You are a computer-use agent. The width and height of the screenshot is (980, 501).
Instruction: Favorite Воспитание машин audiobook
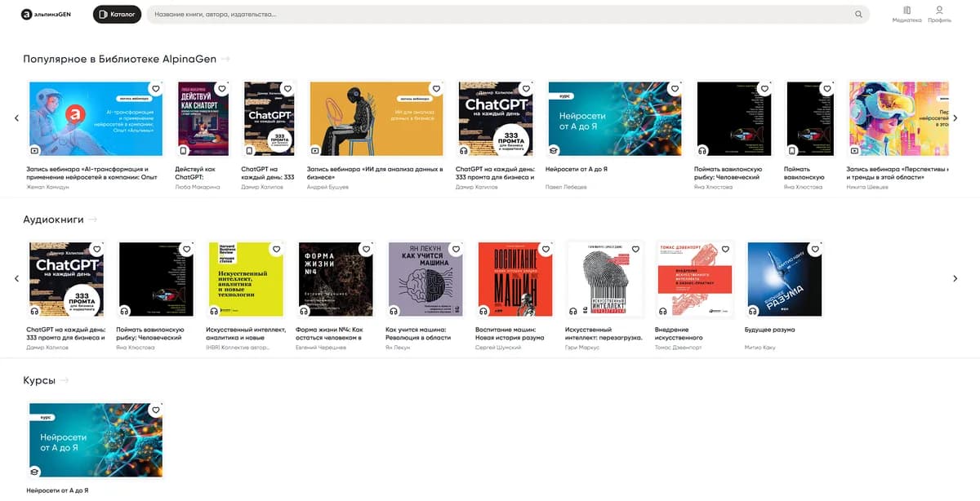(x=546, y=249)
